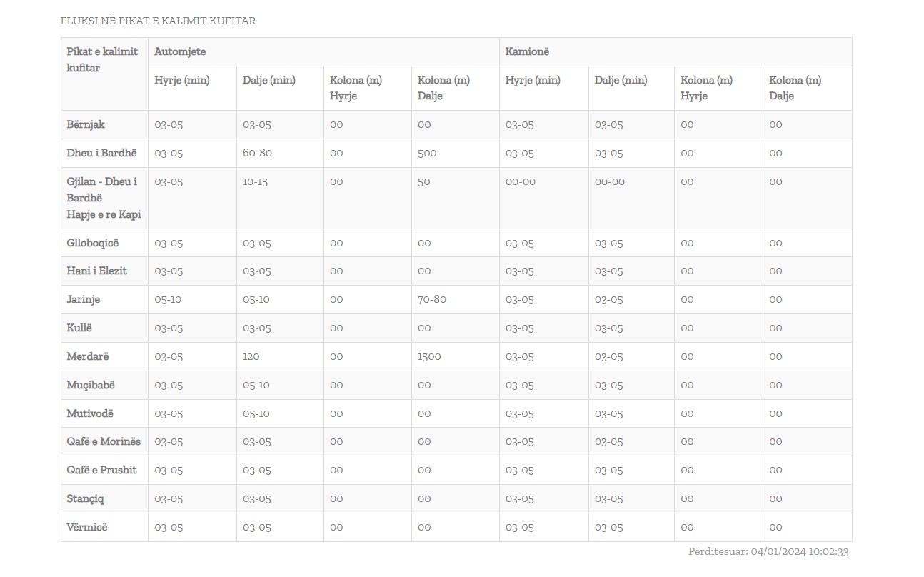Click Merdarë exit queue value 1500
This screenshot has width=924, height=577.
click(x=429, y=356)
